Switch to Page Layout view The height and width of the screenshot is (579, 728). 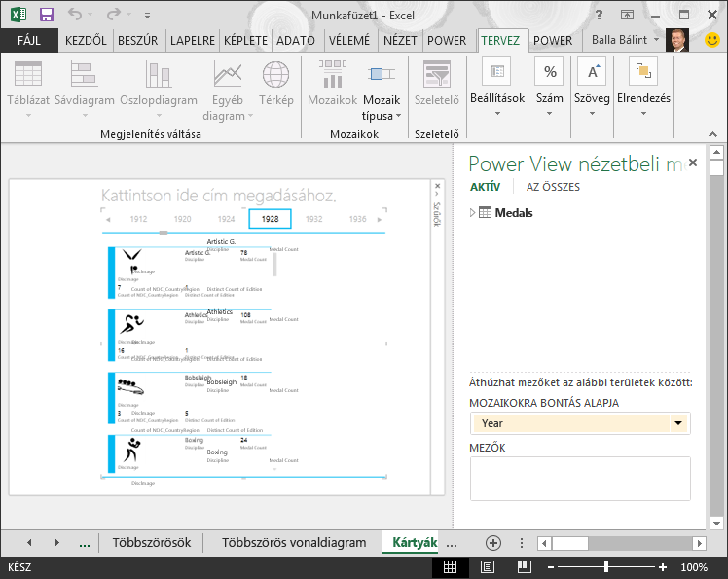tap(487, 567)
